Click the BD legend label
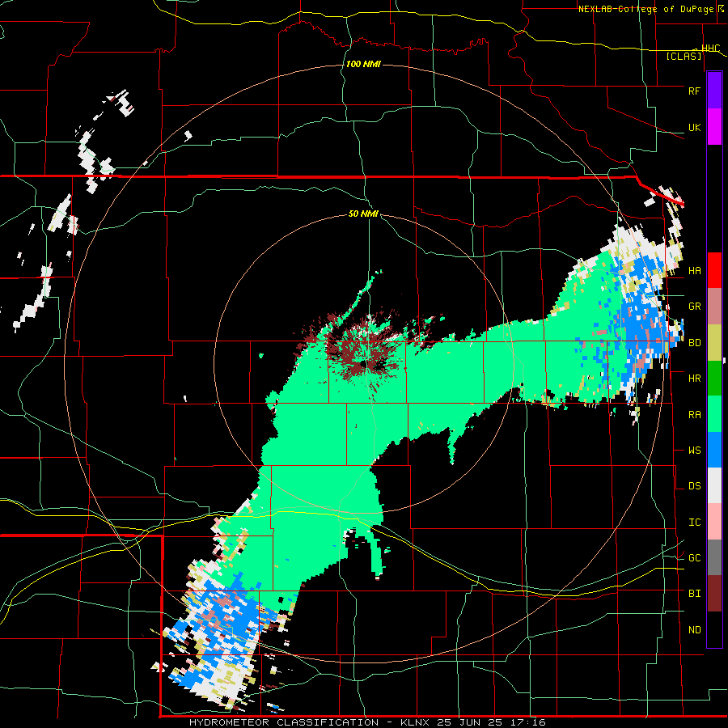This screenshot has width=728, height=728. [694, 343]
